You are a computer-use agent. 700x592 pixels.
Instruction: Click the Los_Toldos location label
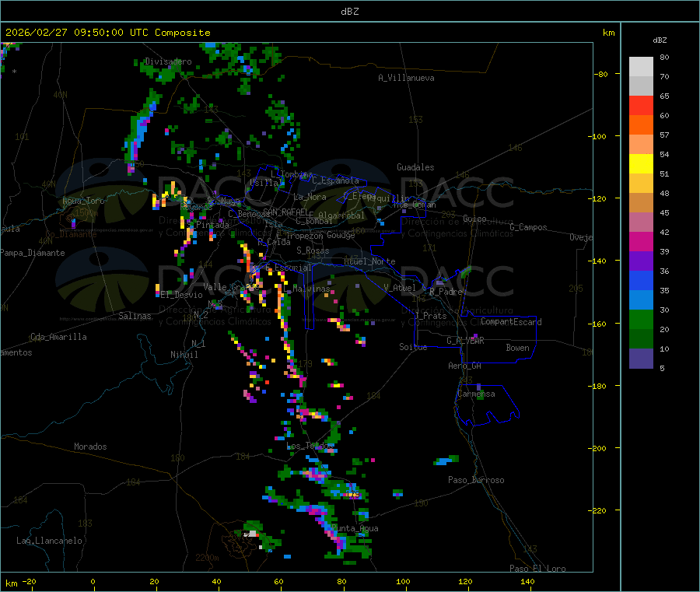click(x=310, y=446)
